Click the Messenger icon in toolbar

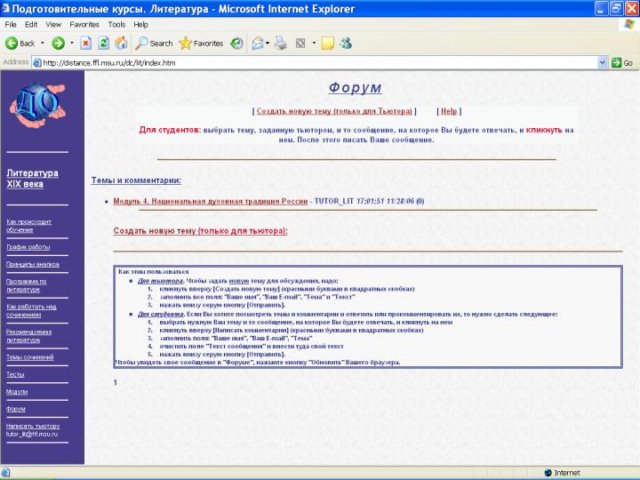pyautogui.click(x=346, y=43)
